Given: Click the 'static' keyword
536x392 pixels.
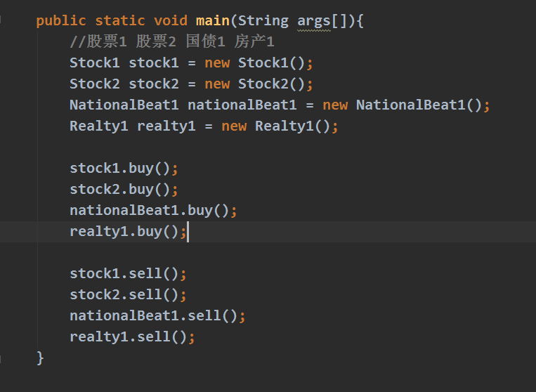Looking at the screenshot, I should [120, 21].
